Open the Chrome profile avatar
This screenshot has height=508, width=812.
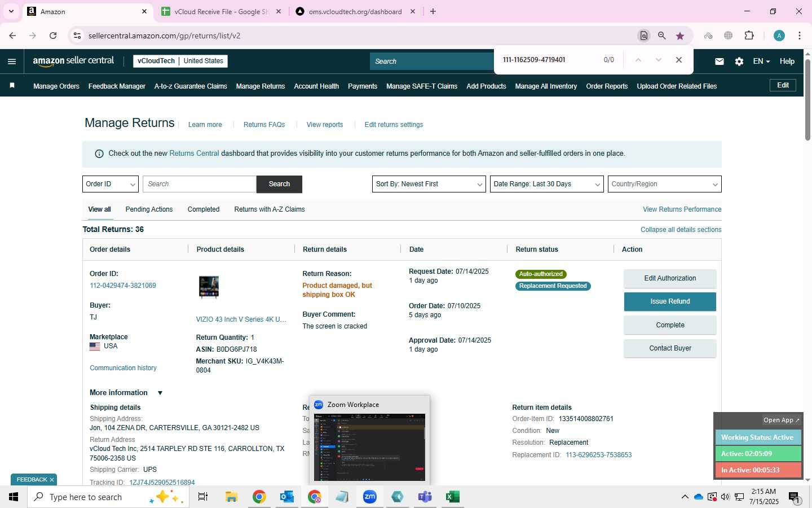[x=779, y=36]
